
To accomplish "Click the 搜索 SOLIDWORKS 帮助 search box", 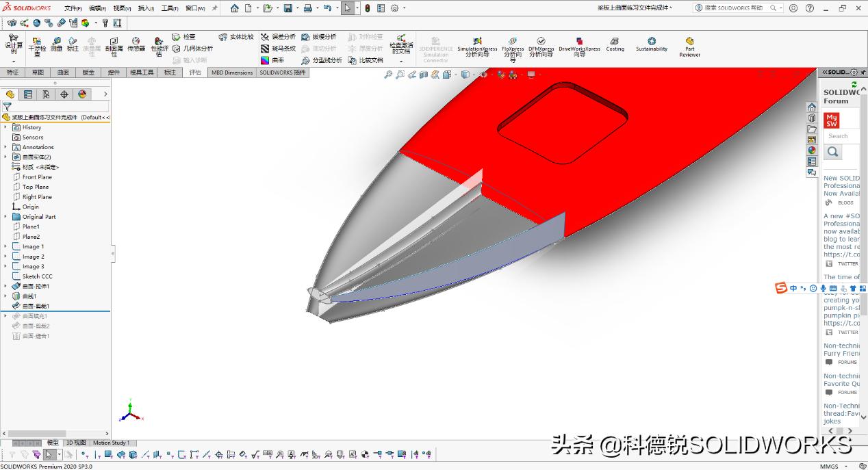I will (x=737, y=8).
